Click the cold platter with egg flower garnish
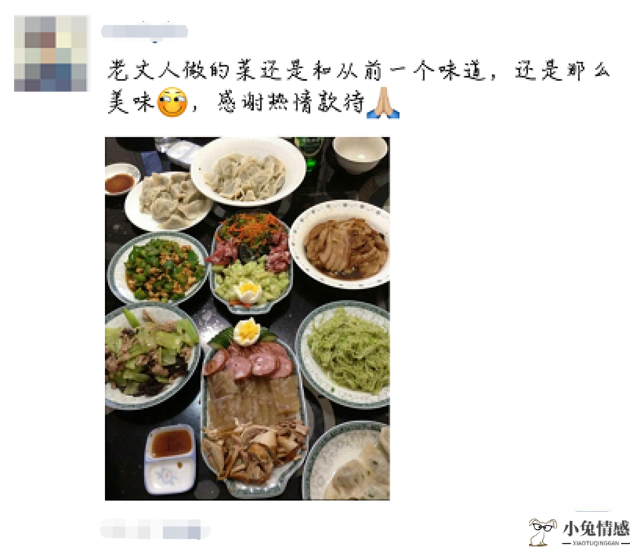The height and width of the screenshot is (557, 640). 250,263
